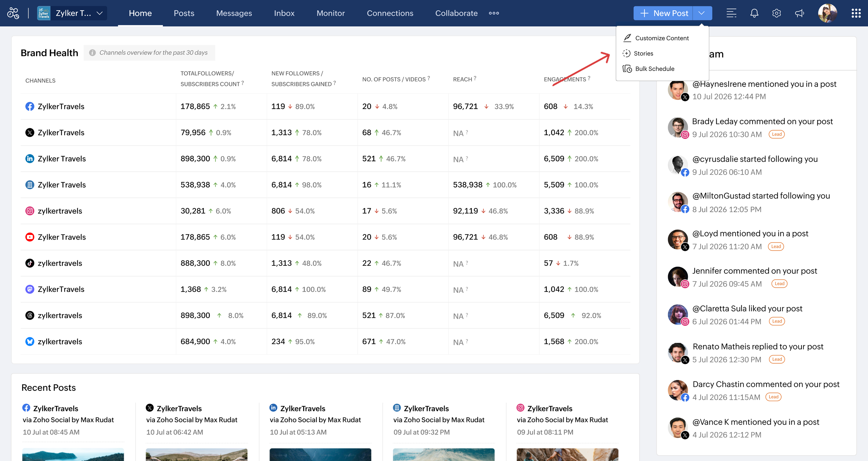The height and width of the screenshot is (461, 868).
Task: Expand the more navigation options ellipsis
Action: click(494, 13)
